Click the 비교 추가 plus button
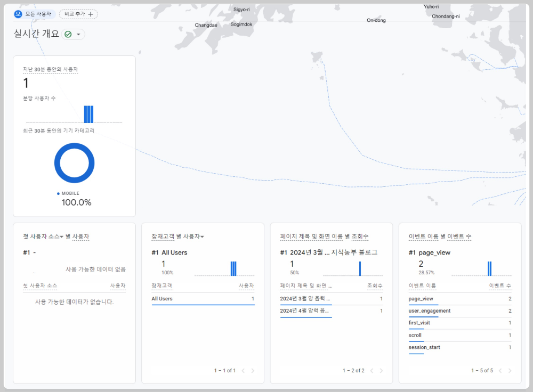Image resolution: width=533 pixels, height=392 pixels. pyautogui.click(x=78, y=14)
